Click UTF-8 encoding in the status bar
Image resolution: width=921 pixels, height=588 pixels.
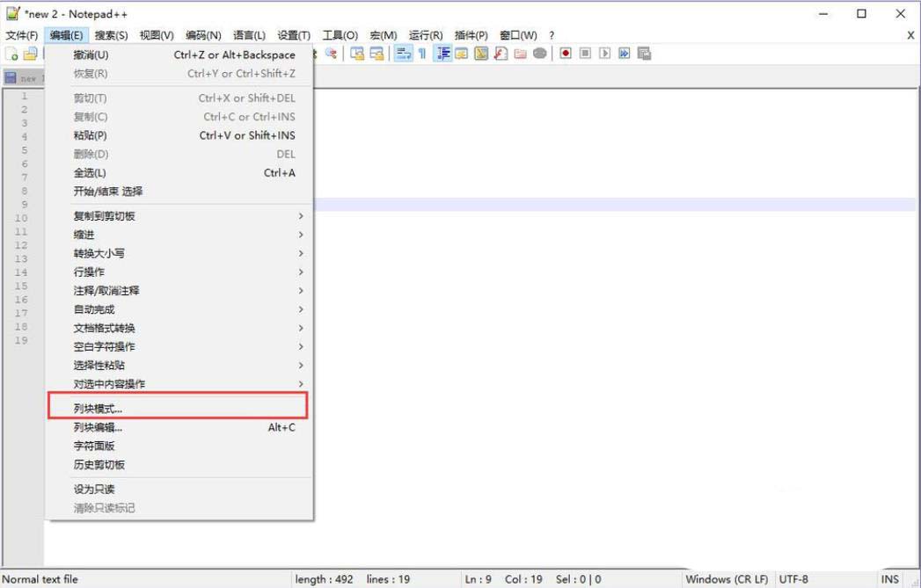coord(792,579)
